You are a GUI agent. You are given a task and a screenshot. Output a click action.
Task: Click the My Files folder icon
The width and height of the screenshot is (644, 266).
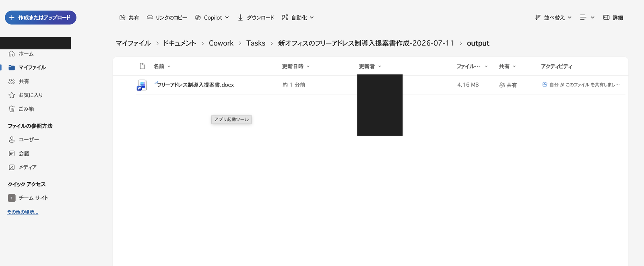point(12,68)
